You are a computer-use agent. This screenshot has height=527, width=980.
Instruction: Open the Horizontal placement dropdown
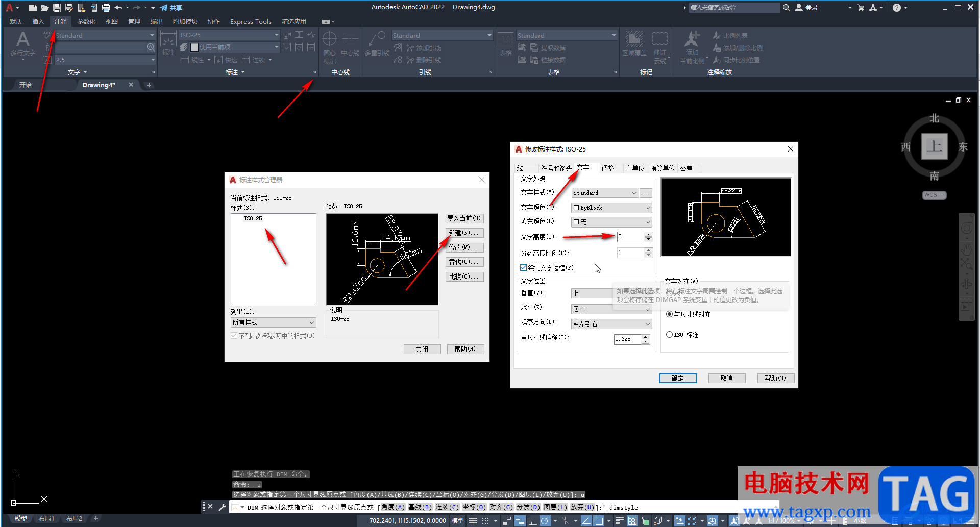(x=611, y=309)
